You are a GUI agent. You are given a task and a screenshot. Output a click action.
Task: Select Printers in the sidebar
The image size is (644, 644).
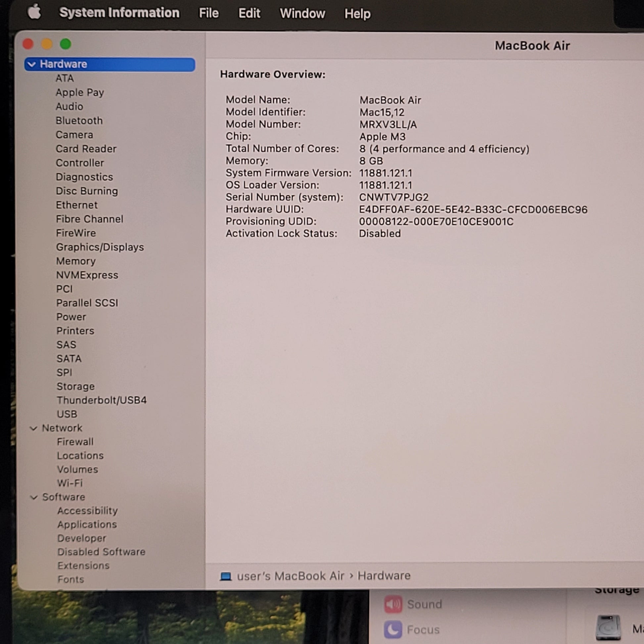pyautogui.click(x=75, y=331)
